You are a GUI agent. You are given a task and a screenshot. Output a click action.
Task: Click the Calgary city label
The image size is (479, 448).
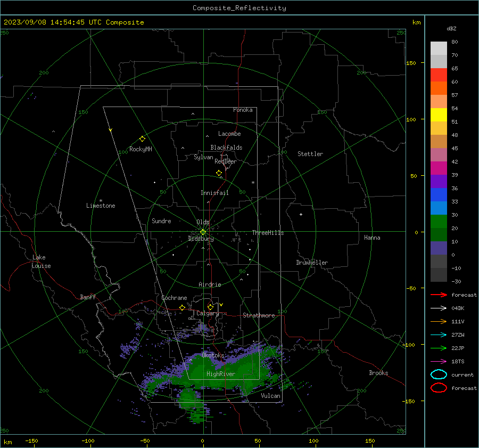[208, 313]
